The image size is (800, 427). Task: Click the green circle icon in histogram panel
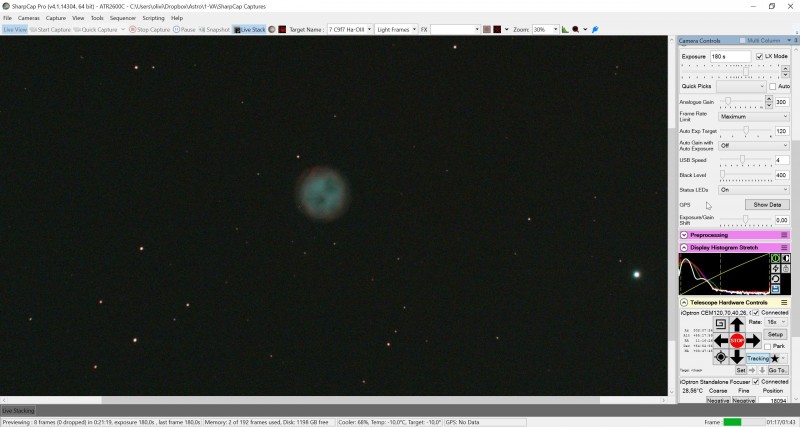(x=775, y=259)
